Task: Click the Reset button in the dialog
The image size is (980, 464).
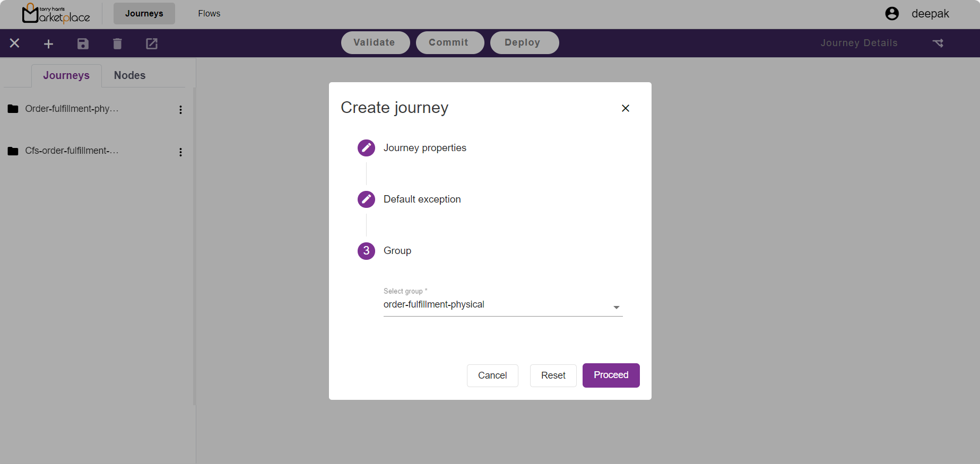Action: 553,375
